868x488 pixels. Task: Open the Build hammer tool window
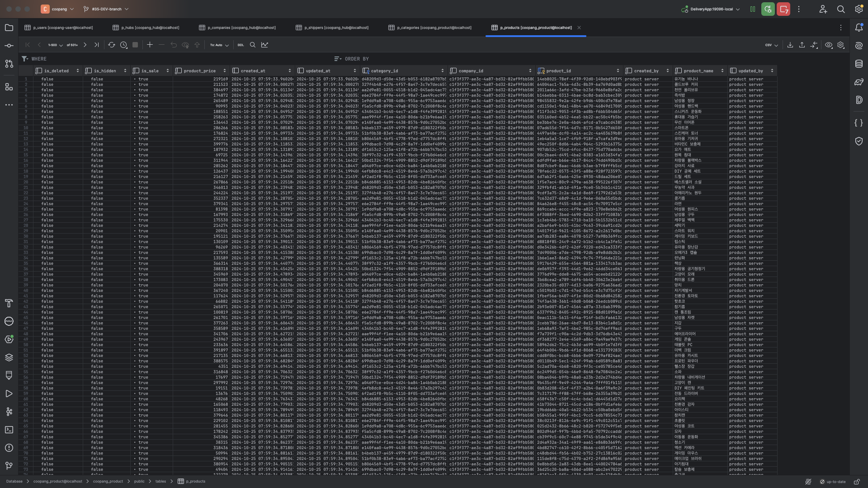coord(9,303)
